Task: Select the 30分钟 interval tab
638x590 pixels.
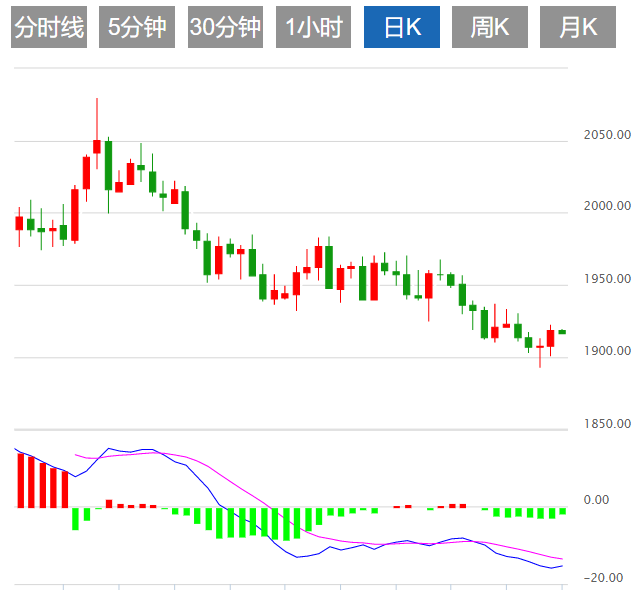Action: pyautogui.click(x=225, y=27)
